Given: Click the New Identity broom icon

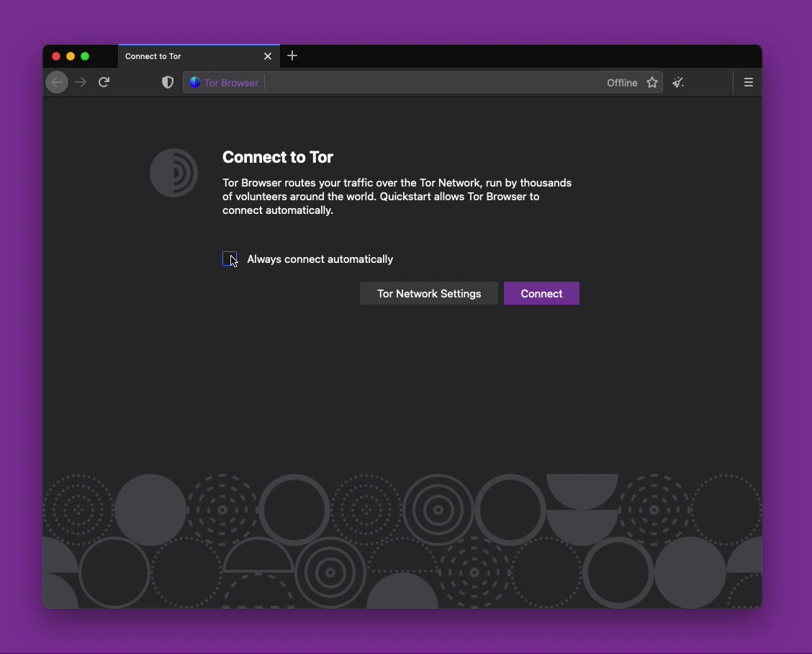Looking at the screenshot, I should (x=678, y=82).
